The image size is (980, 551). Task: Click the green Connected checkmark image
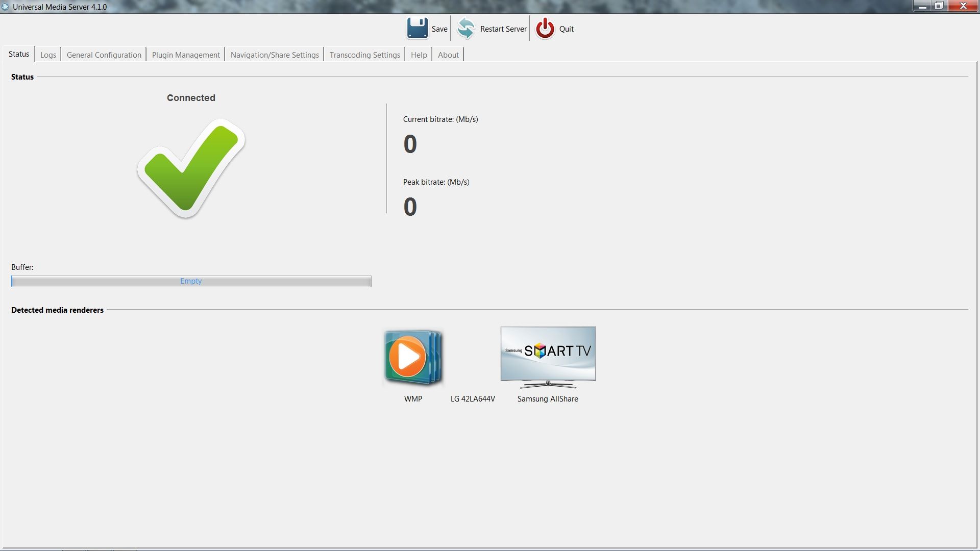coord(191,168)
